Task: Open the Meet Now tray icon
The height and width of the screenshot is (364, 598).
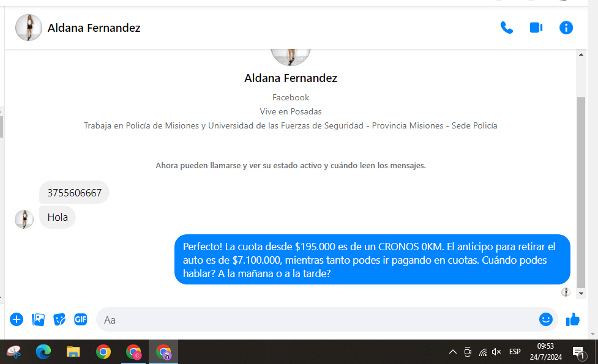Action: (x=468, y=352)
